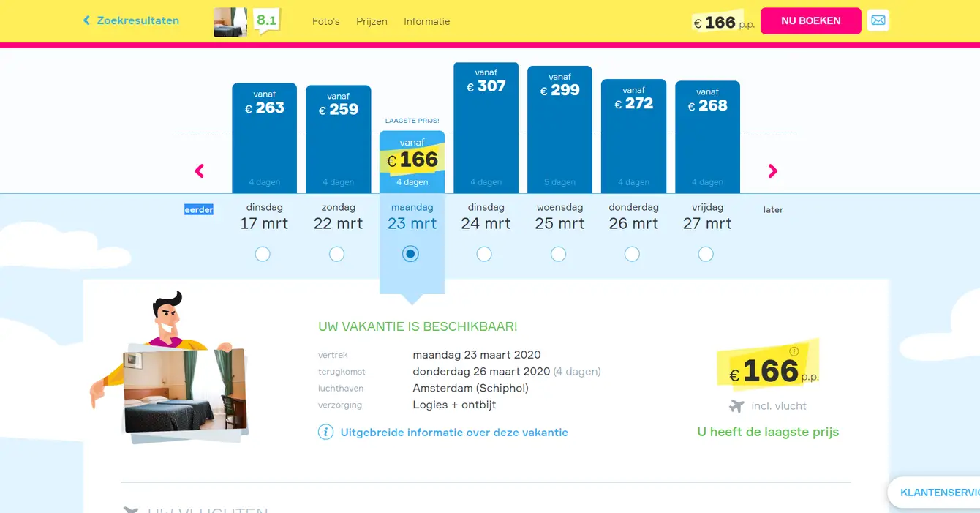Click the text Amsterdam (Schiphol)
This screenshot has width=980, height=513.
click(470, 389)
